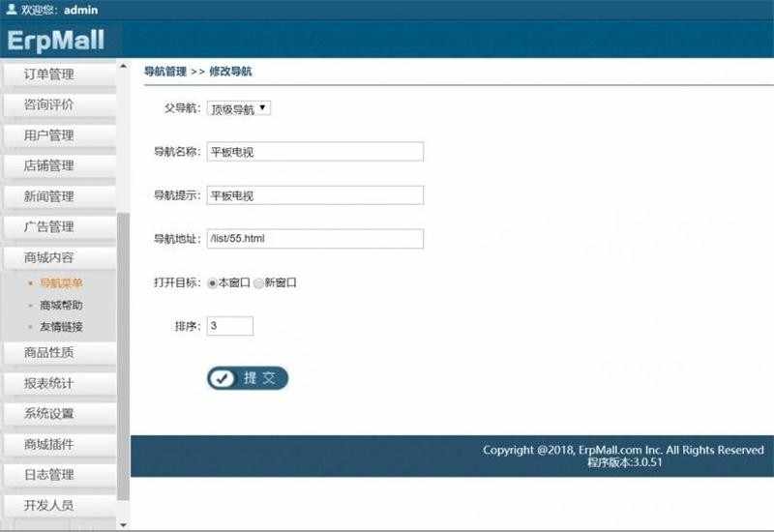774x532 pixels.
Task: Click the user avatar icon beside admin
Action: pyautogui.click(x=12, y=9)
